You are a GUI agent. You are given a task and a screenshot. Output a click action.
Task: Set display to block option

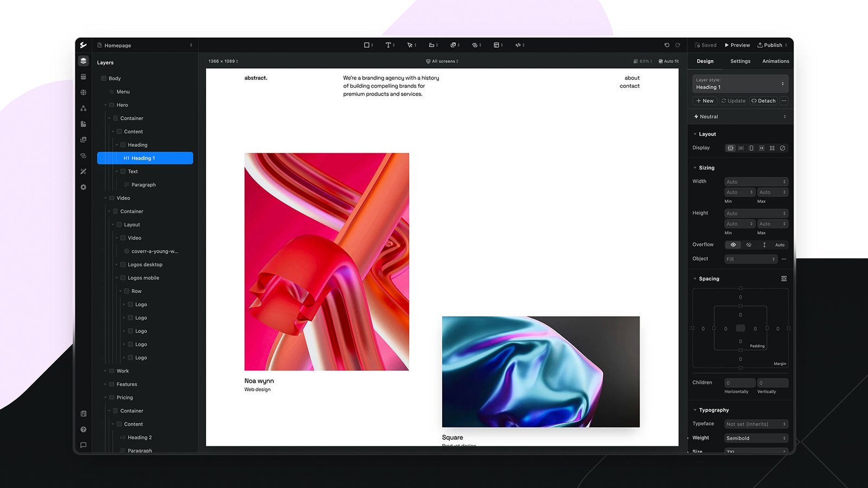tap(731, 148)
